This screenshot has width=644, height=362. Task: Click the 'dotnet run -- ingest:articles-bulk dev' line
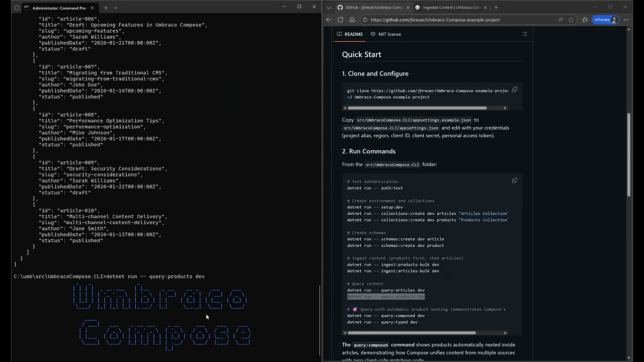(x=393, y=271)
